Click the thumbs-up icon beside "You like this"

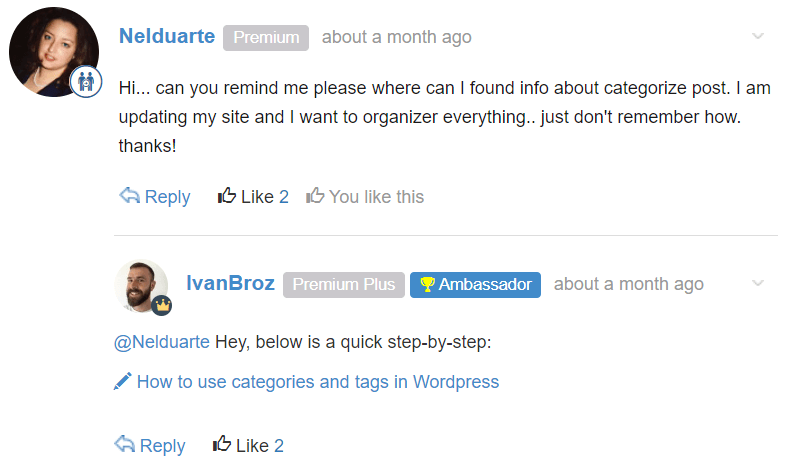[x=315, y=195]
